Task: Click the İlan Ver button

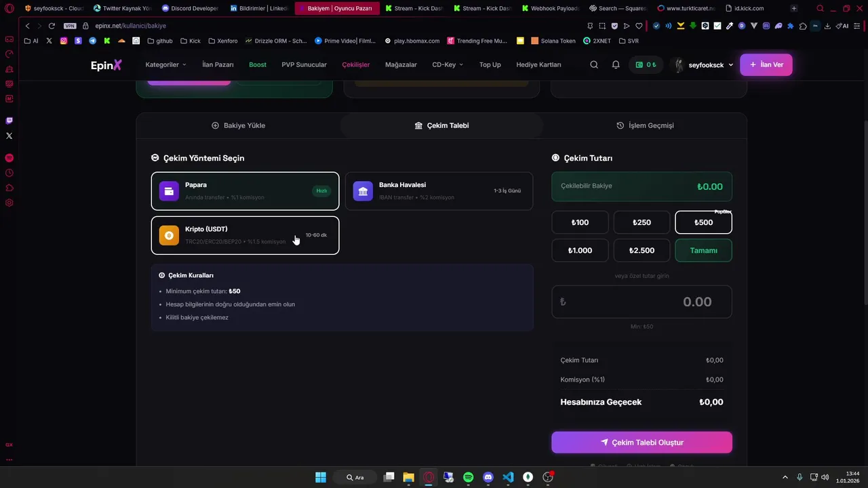Action: click(766, 65)
